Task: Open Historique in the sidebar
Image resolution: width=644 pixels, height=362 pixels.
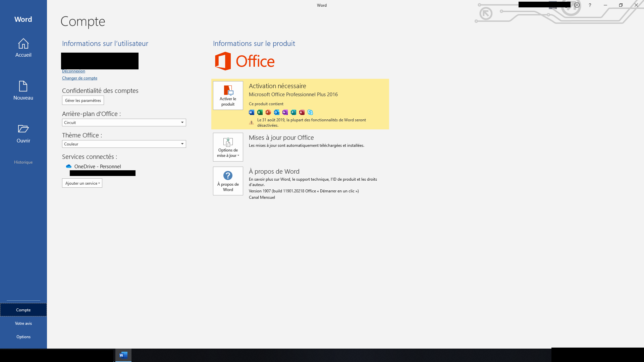Action: tap(23, 162)
